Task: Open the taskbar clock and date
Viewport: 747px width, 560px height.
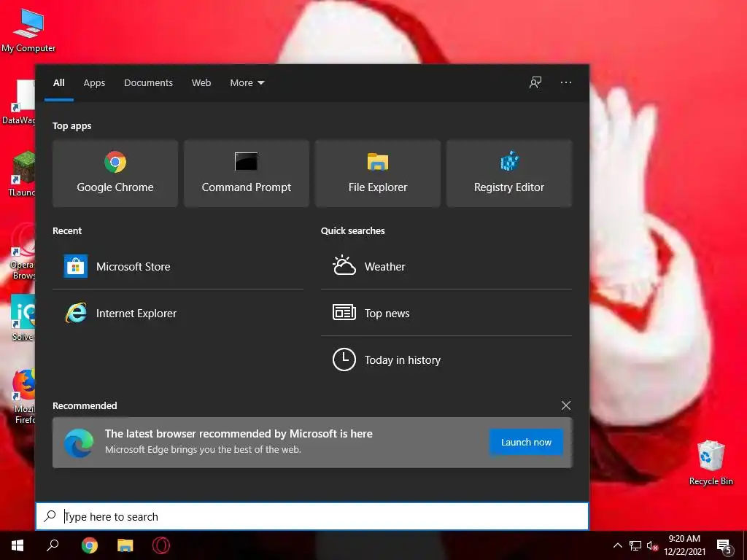Action: pyautogui.click(x=684, y=545)
